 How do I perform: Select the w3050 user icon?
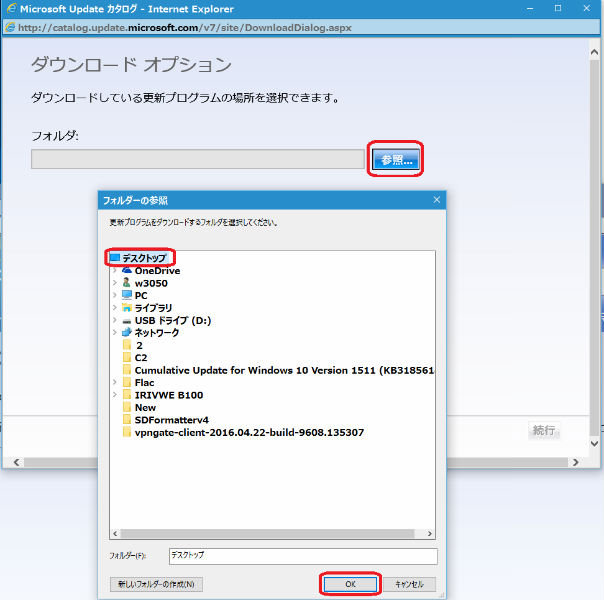click(x=127, y=283)
